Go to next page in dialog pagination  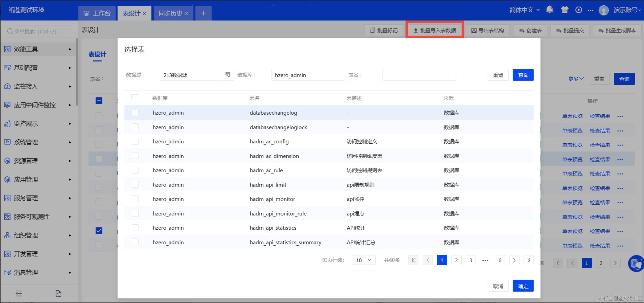(514, 260)
